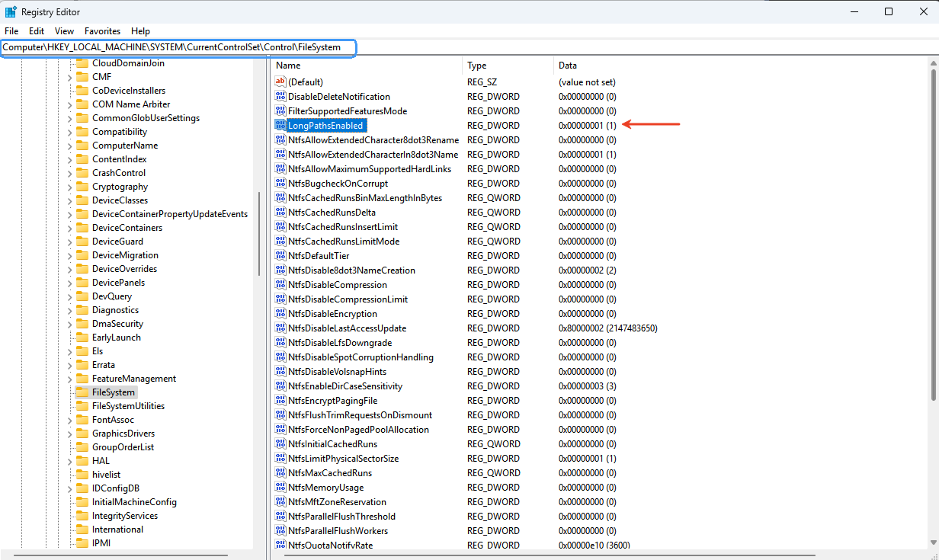Click the string icon of (Default) value
Viewport: 939px width, 560px height.
(x=280, y=82)
